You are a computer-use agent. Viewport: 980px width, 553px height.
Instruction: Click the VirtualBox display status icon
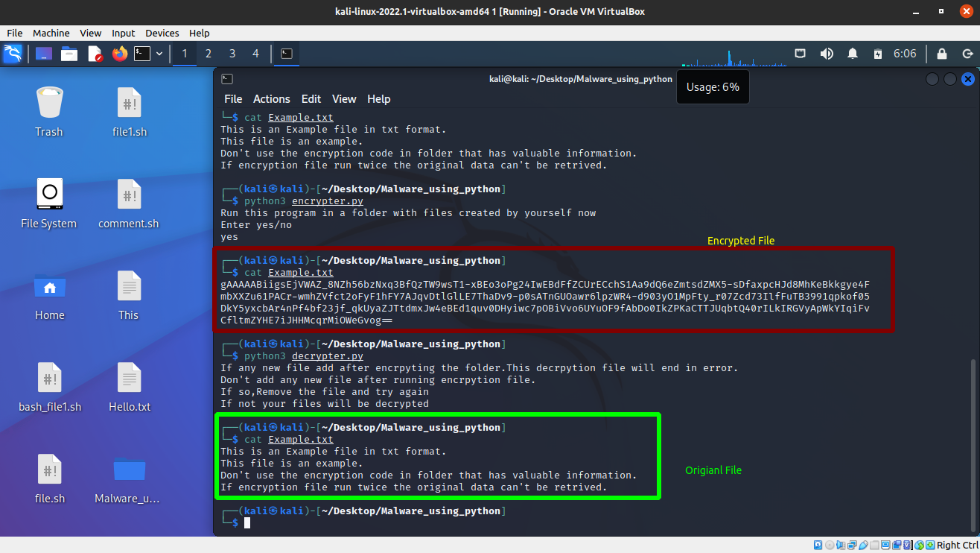coord(885,545)
